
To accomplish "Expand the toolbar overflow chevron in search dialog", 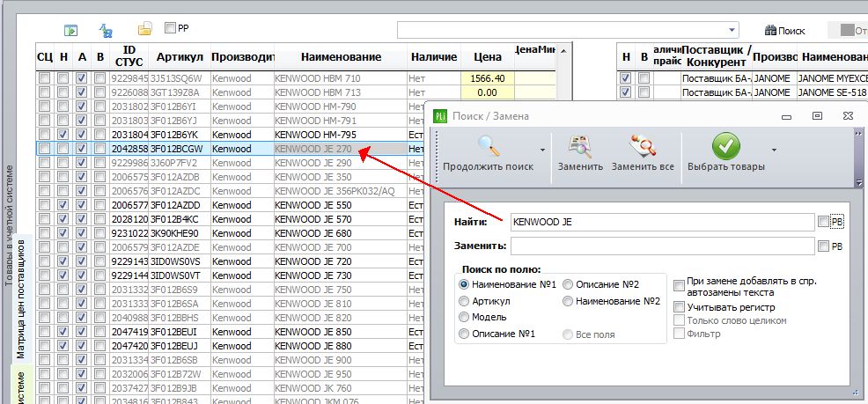I will [858, 134].
